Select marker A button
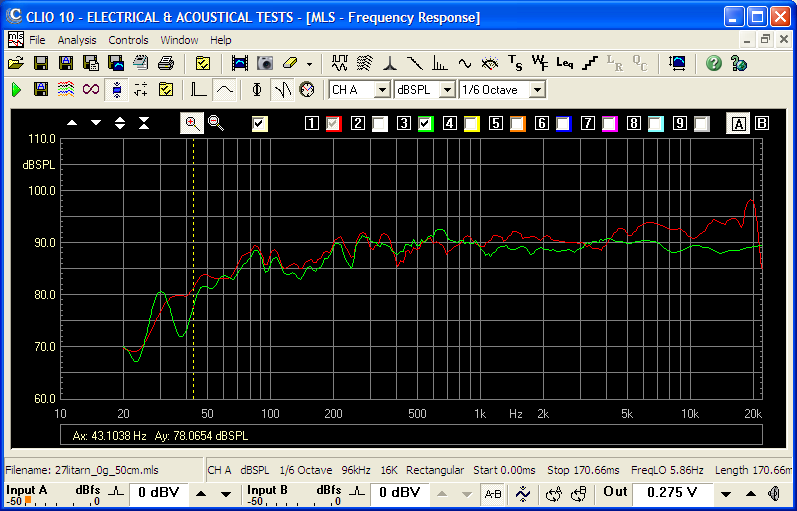The height and width of the screenshot is (511, 797). (x=738, y=124)
